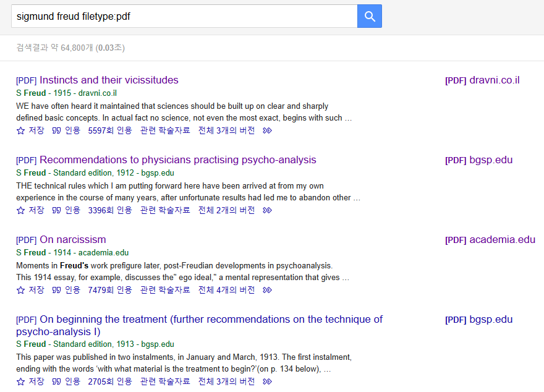544x392 pixels.
Task: Click the snippet starting 'WE have often heard'
Action: point(184,112)
